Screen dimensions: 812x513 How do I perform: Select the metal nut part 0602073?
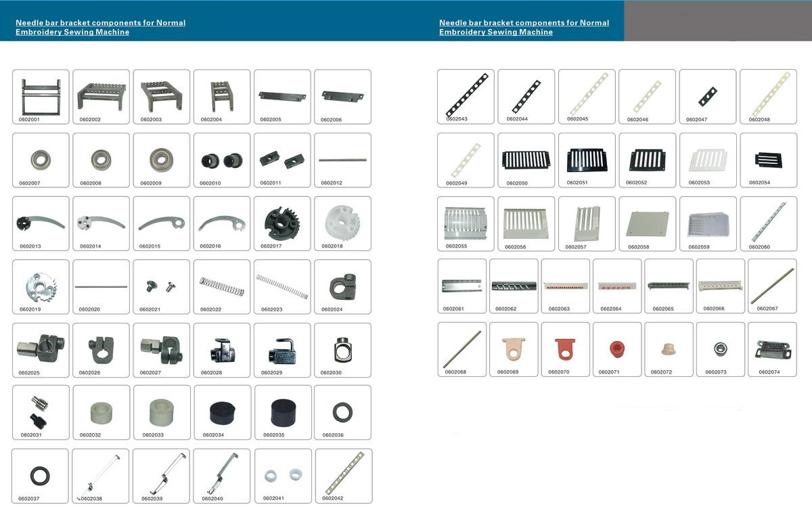tap(720, 349)
